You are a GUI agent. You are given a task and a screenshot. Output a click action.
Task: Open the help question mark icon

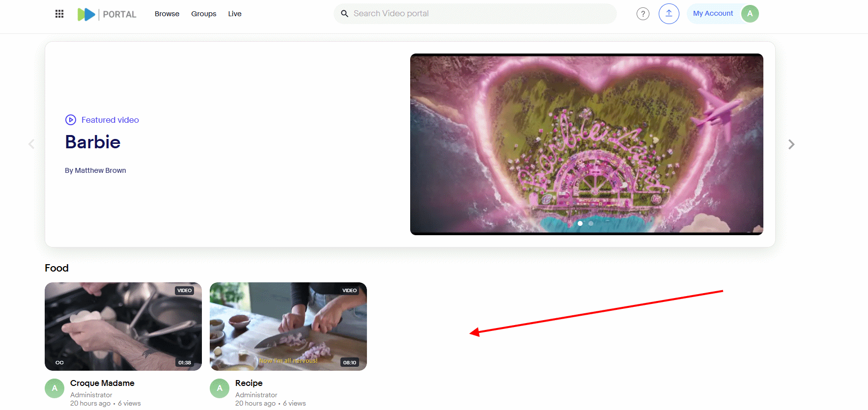(x=643, y=14)
